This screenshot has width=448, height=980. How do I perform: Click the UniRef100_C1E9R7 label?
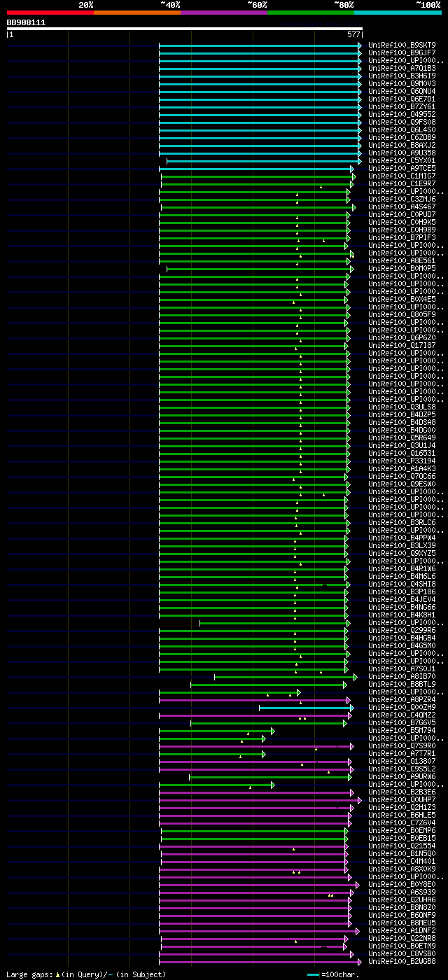[402, 183]
